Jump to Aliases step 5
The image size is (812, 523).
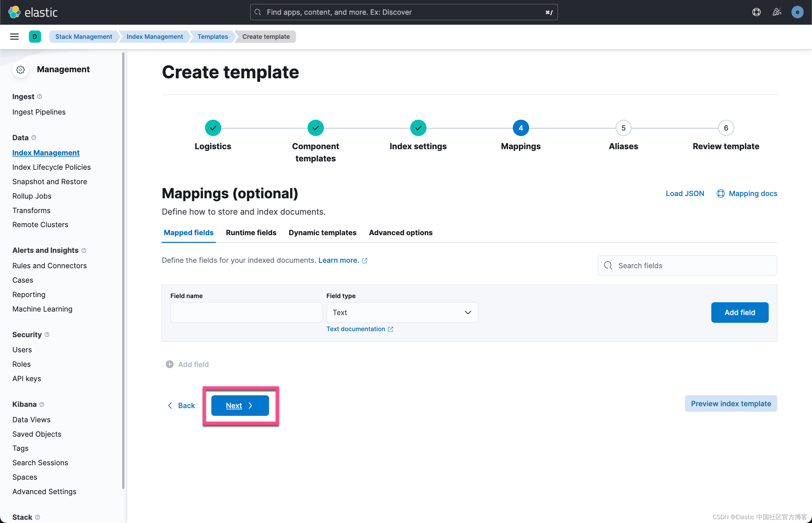[x=623, y=128]
